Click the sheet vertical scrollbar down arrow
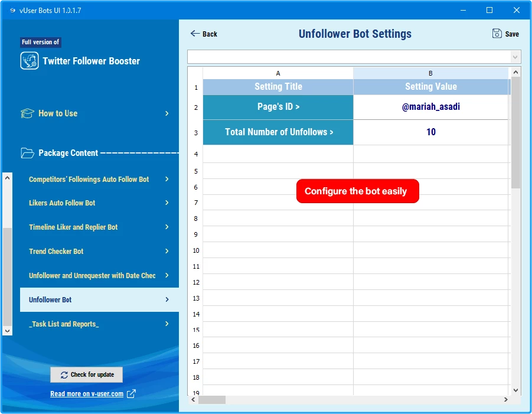Screen dimensions: 532x414 pyautogui.click(x=515, y=390)
